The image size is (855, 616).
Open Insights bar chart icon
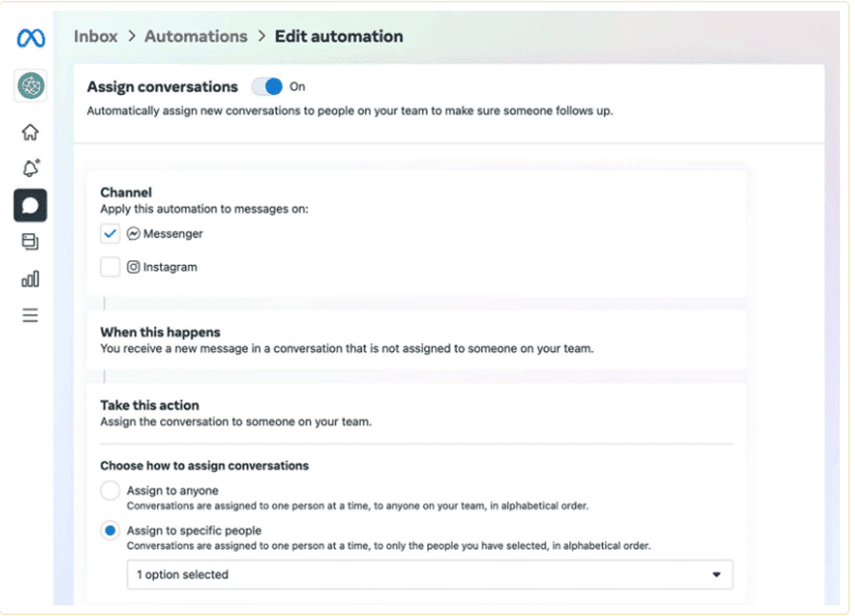coord(31,279)
